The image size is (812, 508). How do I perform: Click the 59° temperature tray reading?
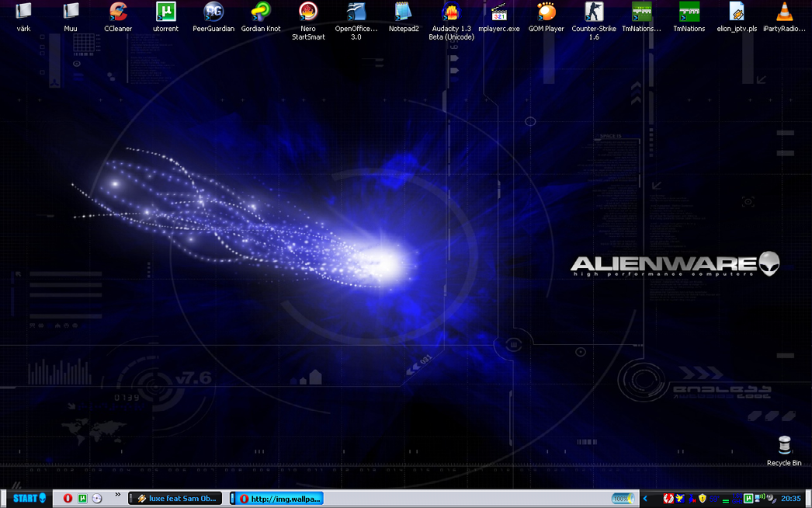[x=714, y=499]
